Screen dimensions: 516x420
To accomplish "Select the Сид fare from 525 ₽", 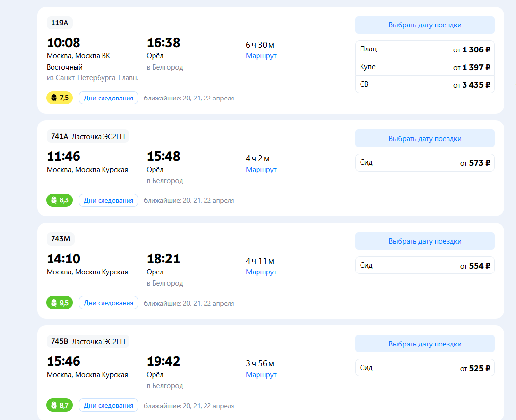I will pyautogui.click(x=425, y=368).
